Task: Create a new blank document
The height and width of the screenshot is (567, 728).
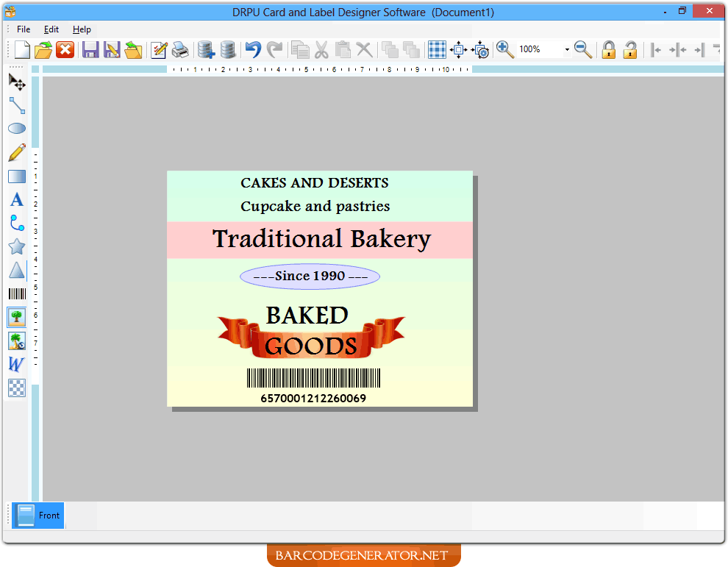Action: click(x=22, y=50)
